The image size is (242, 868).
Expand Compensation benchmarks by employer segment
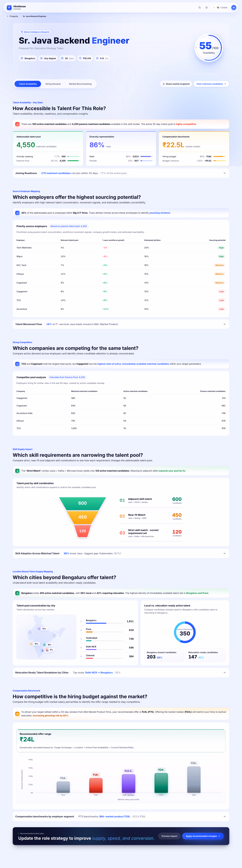tap(121, 816)
